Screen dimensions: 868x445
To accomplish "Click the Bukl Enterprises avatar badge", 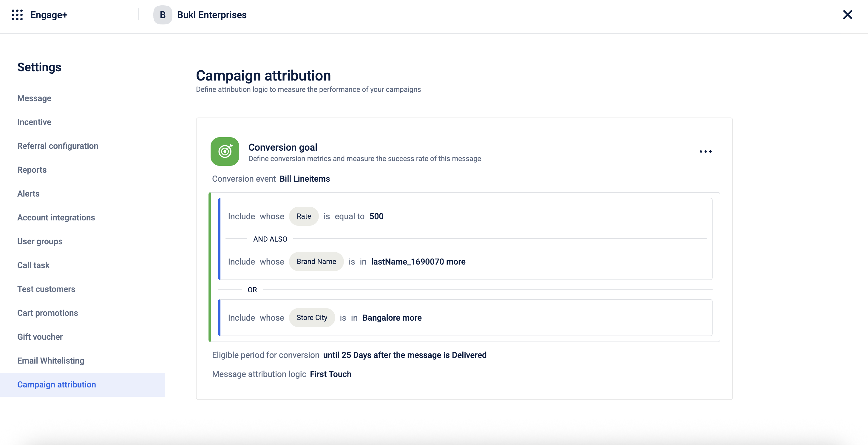I will [x=162, y=15].
